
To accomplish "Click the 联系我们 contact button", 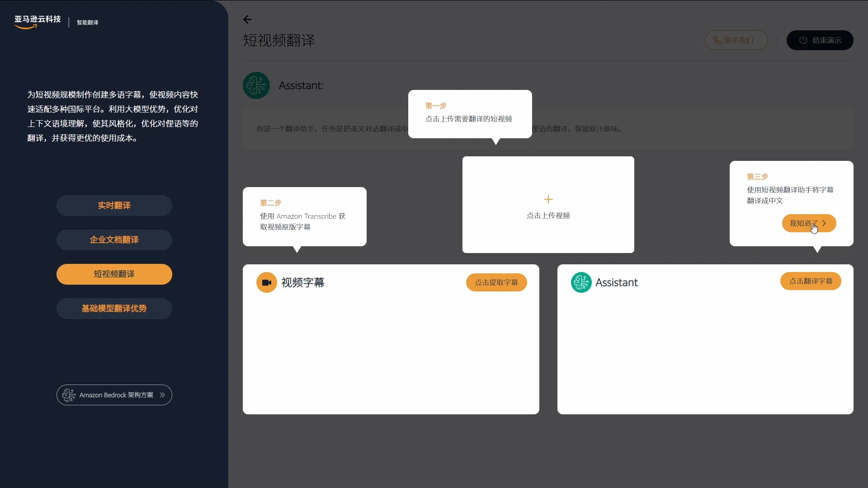I will 736,40.
